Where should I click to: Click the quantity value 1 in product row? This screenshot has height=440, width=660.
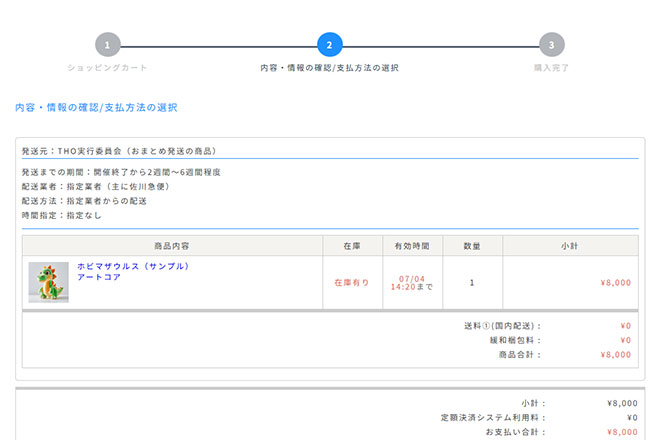472,283
